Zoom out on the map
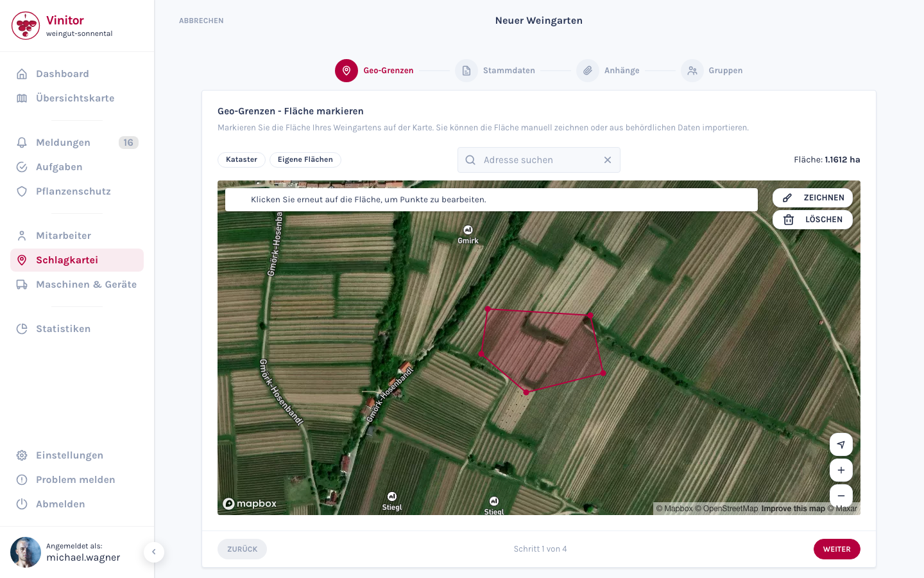924x578 pixels. click(841, 496)
